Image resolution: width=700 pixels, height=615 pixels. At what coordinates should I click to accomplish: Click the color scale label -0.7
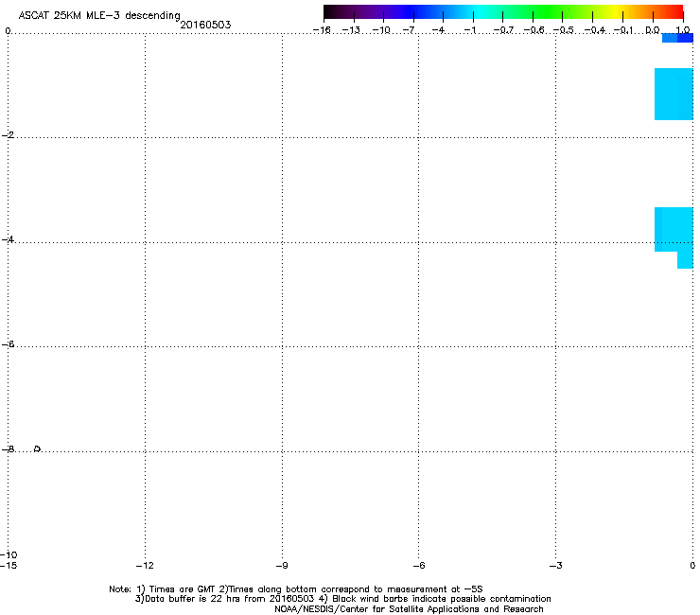tap(503, 30)
